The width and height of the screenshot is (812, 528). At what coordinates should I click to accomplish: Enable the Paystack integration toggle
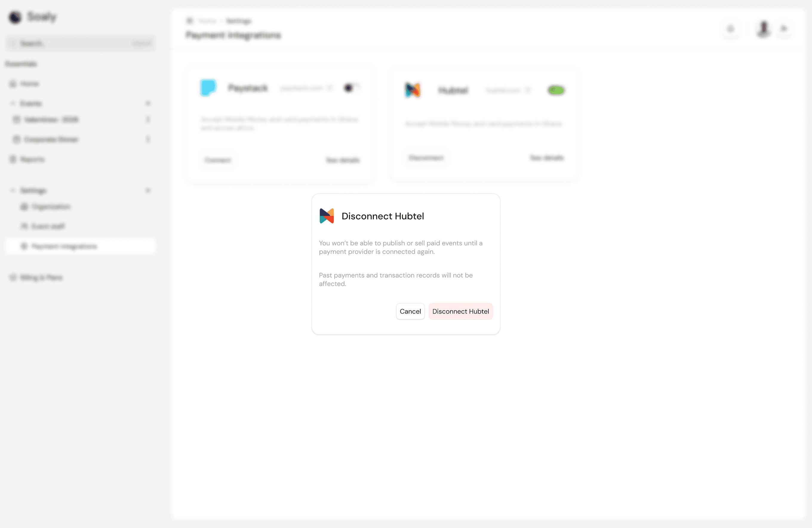tap(352, 88)
